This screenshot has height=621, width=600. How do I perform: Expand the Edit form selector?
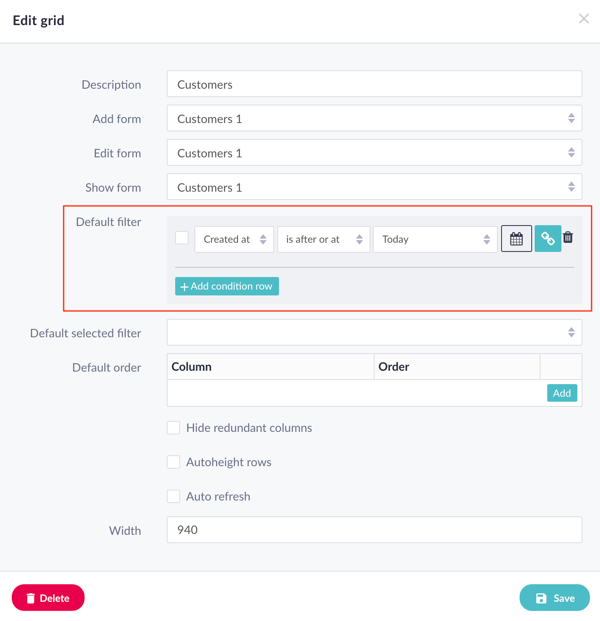pos(374,152)
